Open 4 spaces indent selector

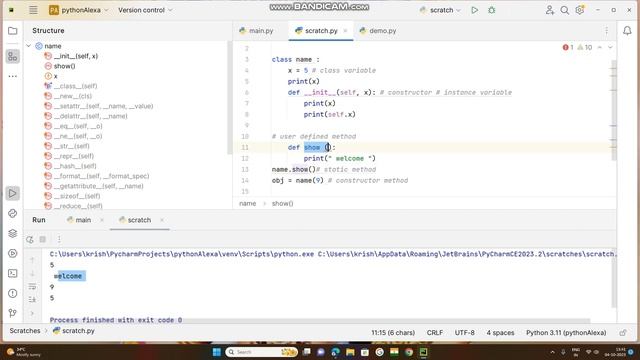click(x=500, y=333)
